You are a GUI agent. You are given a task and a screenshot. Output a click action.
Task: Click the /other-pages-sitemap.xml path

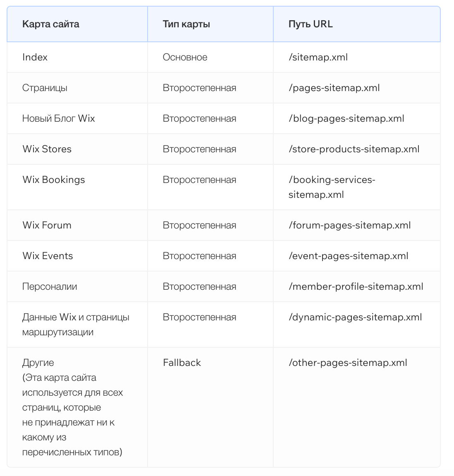(348, 363)
